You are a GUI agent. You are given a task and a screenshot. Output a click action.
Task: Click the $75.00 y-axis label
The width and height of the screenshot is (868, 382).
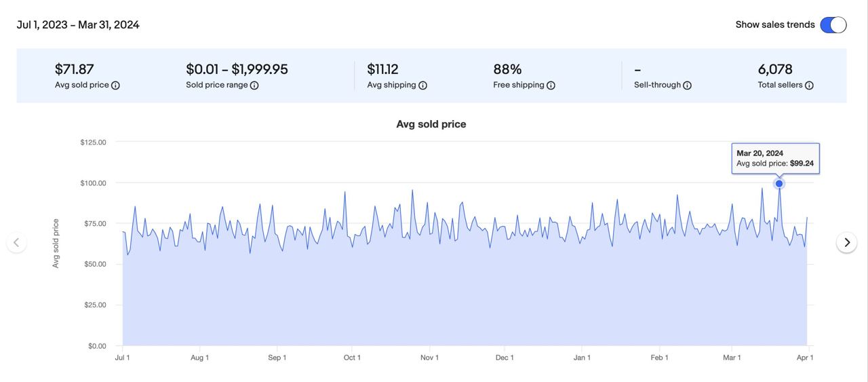tap(94, 224)
